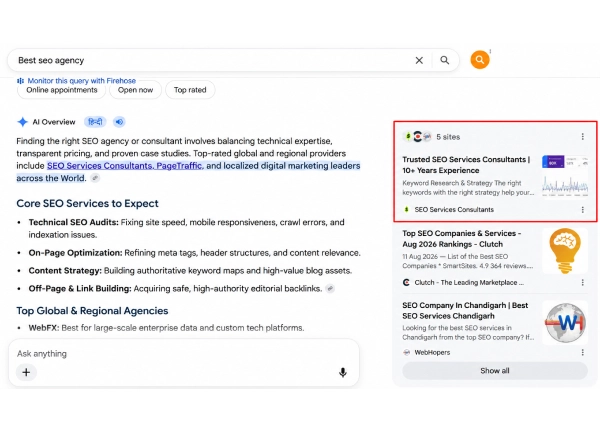Click the WebHopers favicon icon
This screenshot has height=433, width=600.
tap(406, 353)
